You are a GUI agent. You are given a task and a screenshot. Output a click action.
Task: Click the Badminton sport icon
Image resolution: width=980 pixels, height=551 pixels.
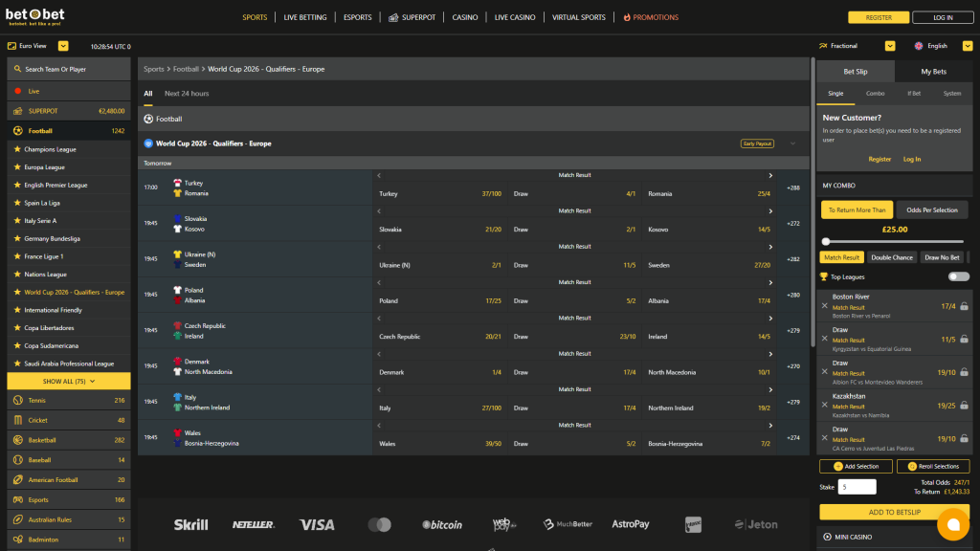[18, 540]
